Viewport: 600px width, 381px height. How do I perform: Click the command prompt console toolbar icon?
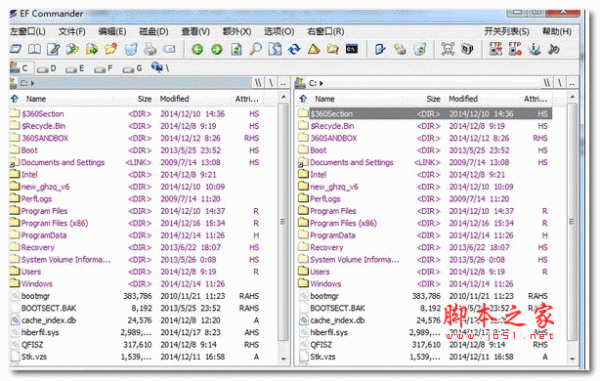tap(352, 49)
